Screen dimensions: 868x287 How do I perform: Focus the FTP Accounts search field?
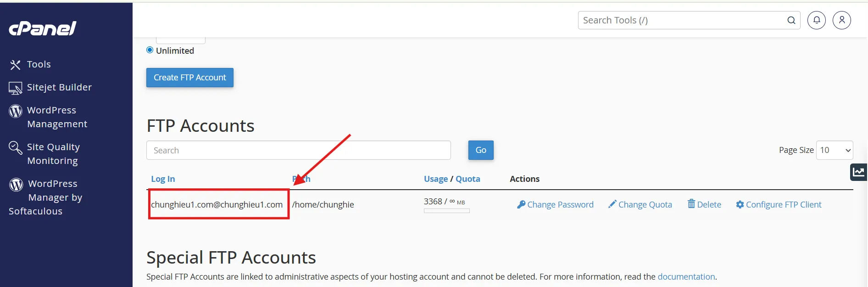pos(298,151)
